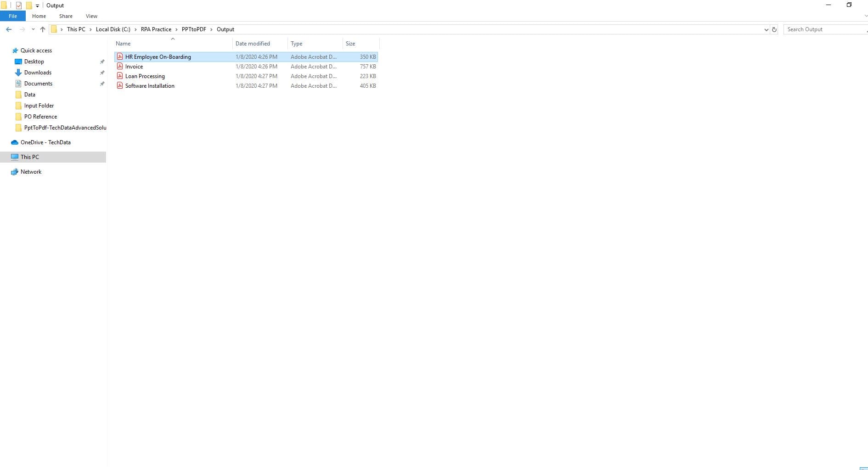Open the Downloads quick access folder

38,73
